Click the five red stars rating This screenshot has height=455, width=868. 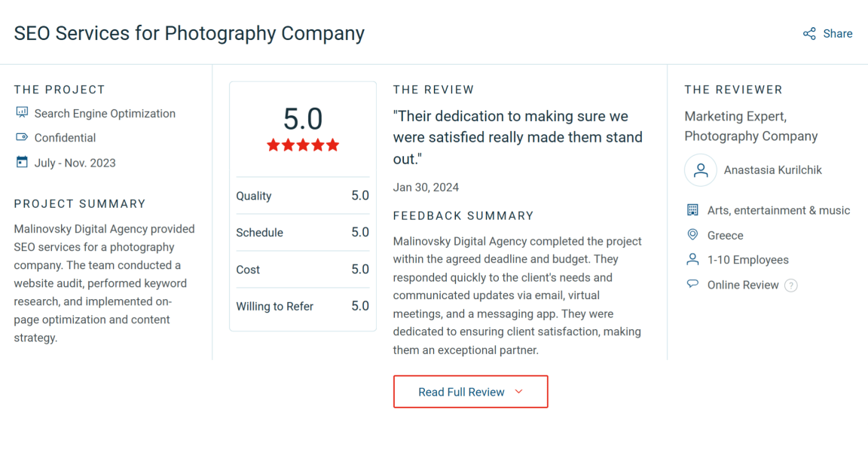click(x=303, y=145)
